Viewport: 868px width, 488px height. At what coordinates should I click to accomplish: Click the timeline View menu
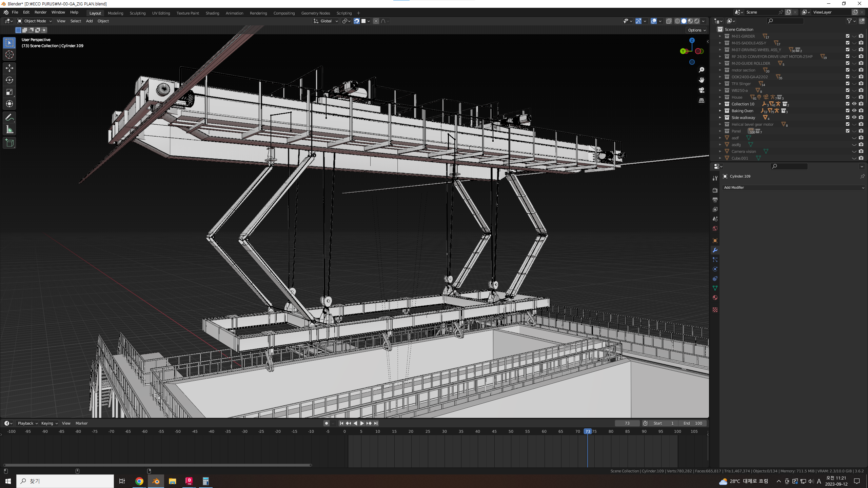tap(66, 423)
